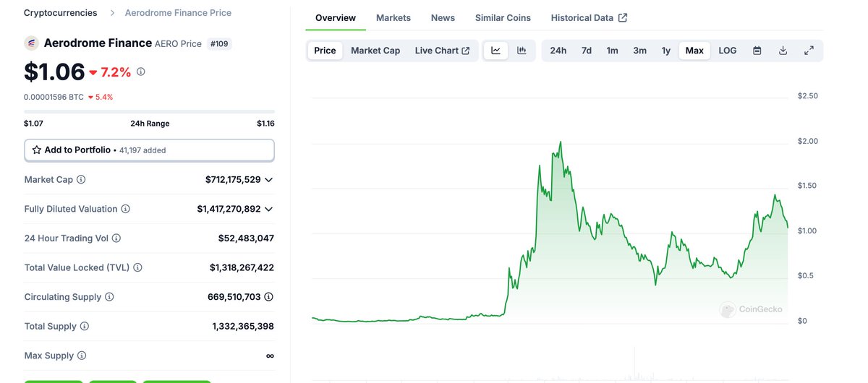Viewport: 868px width, 383px height.
Task: Click Total Value Locked info icon
Action: (137, 267)
